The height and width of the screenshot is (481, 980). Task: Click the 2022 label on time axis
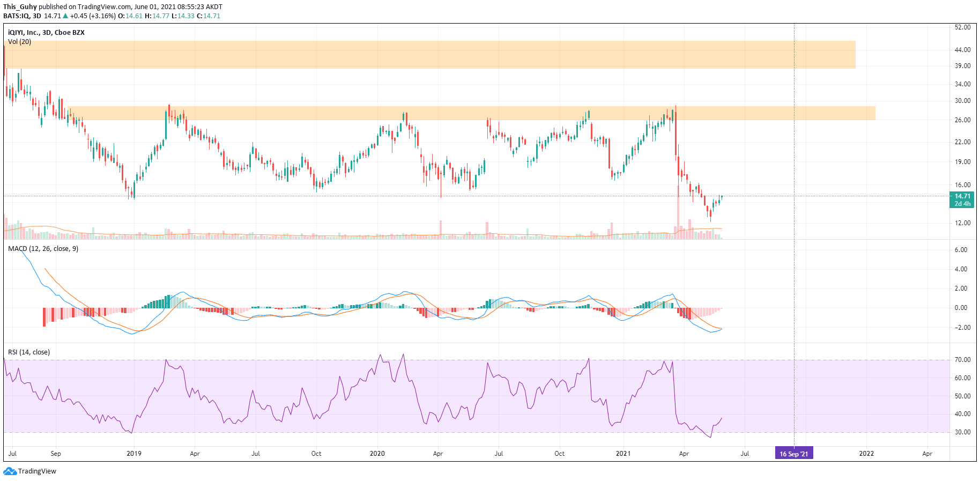click(866, 454)
